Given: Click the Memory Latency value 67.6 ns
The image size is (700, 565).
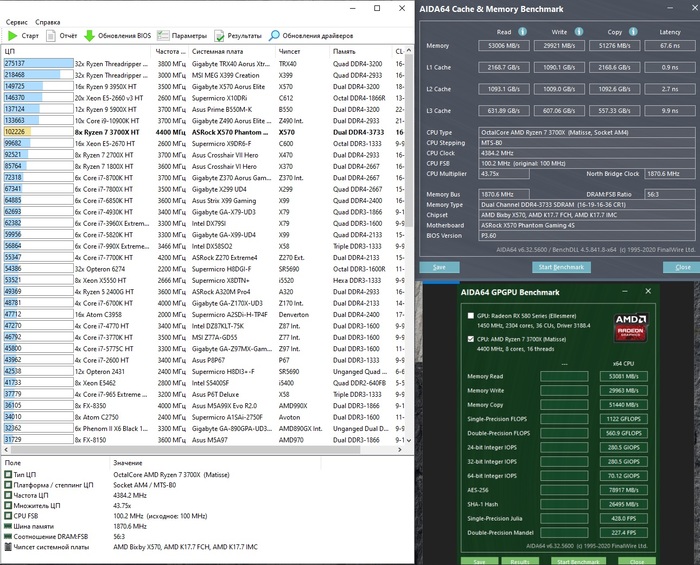Looking at the screenshot, I should tap(670, 46).
